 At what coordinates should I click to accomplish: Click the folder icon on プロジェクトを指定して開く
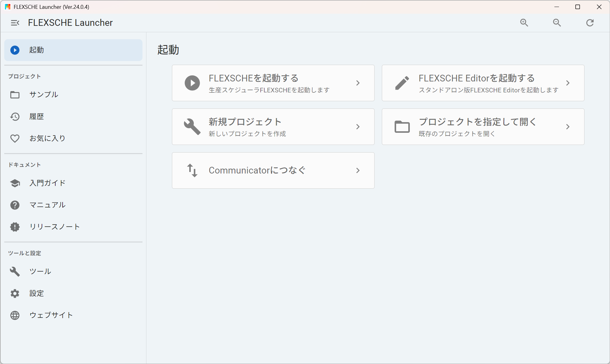402,127
